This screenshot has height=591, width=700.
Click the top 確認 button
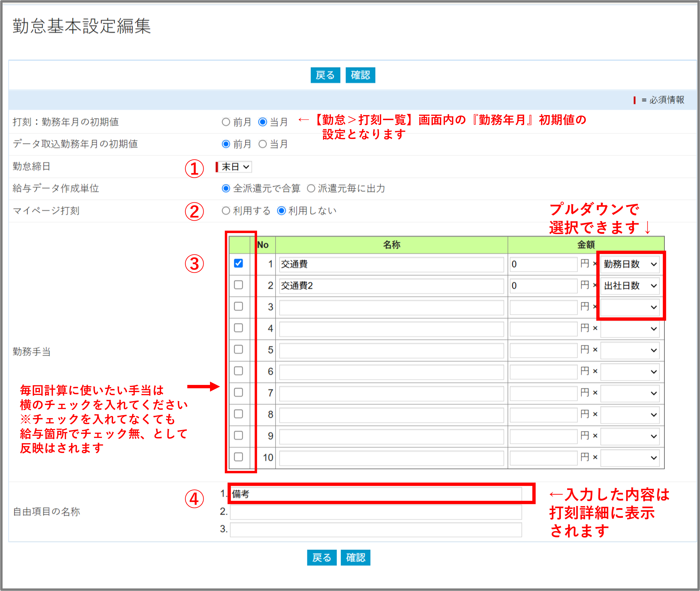pos(361,75)
